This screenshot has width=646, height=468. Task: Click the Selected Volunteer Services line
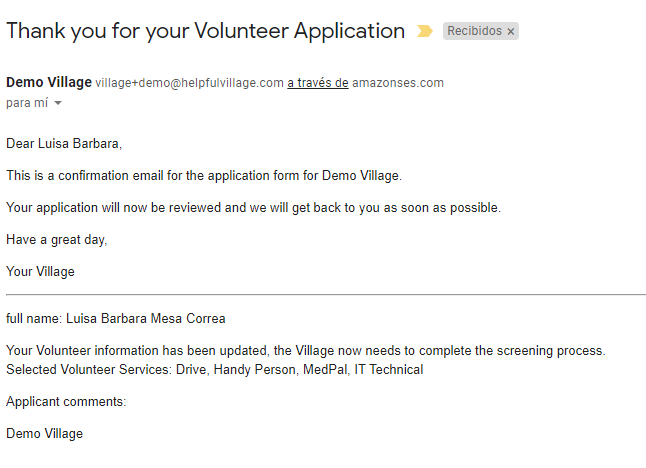pos(215,370)
